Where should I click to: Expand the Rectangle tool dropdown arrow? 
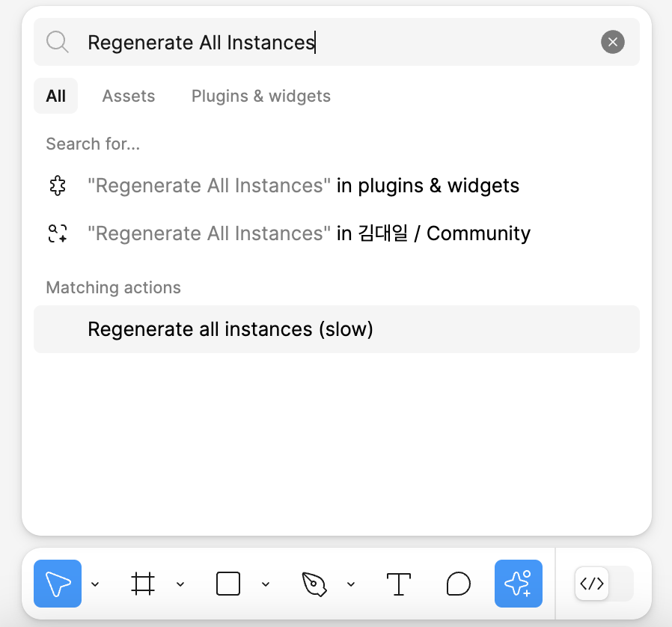(266, 584)
